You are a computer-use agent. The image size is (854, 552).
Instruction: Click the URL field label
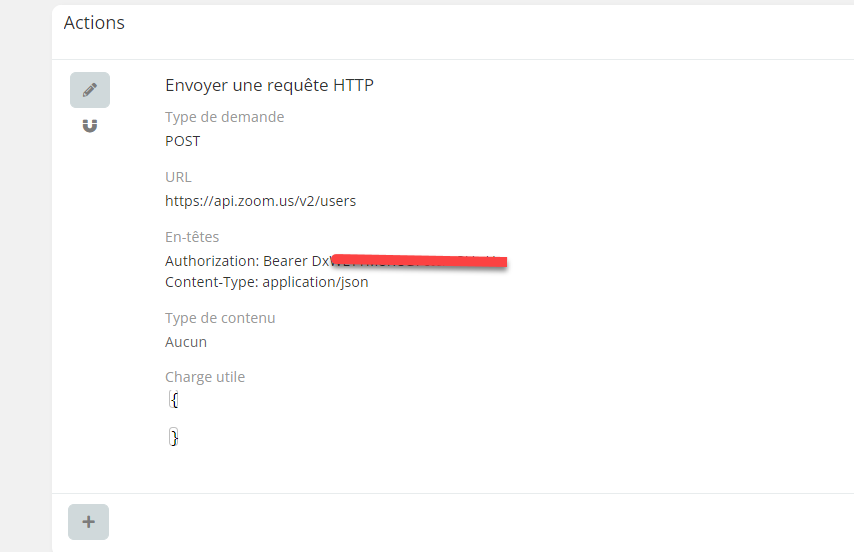[177, 177]
